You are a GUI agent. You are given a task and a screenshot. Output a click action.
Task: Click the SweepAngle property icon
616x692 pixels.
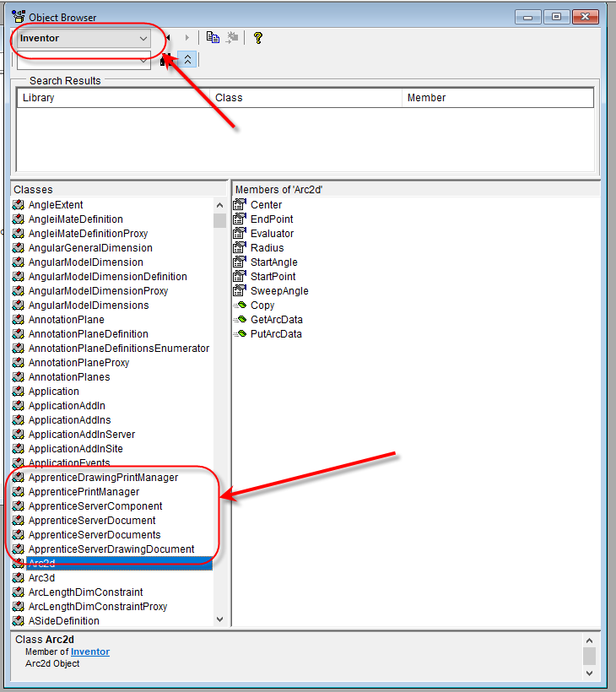coord(240,291)
